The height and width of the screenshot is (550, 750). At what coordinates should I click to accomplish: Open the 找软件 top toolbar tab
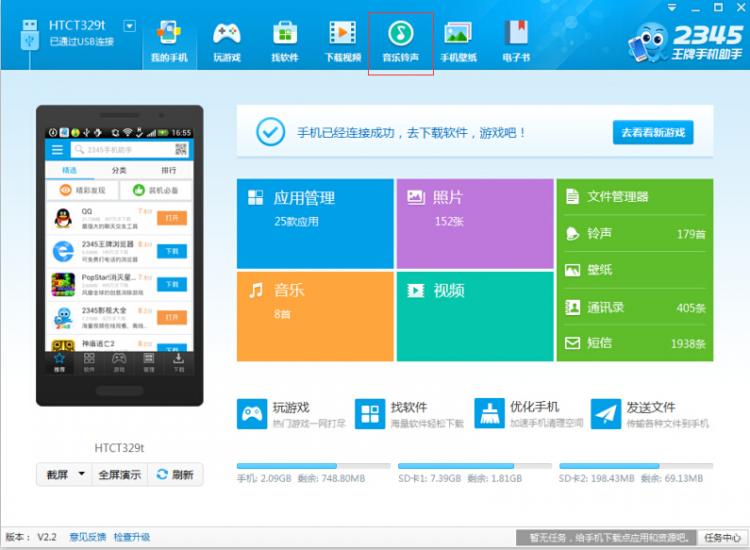click(285, 42)
